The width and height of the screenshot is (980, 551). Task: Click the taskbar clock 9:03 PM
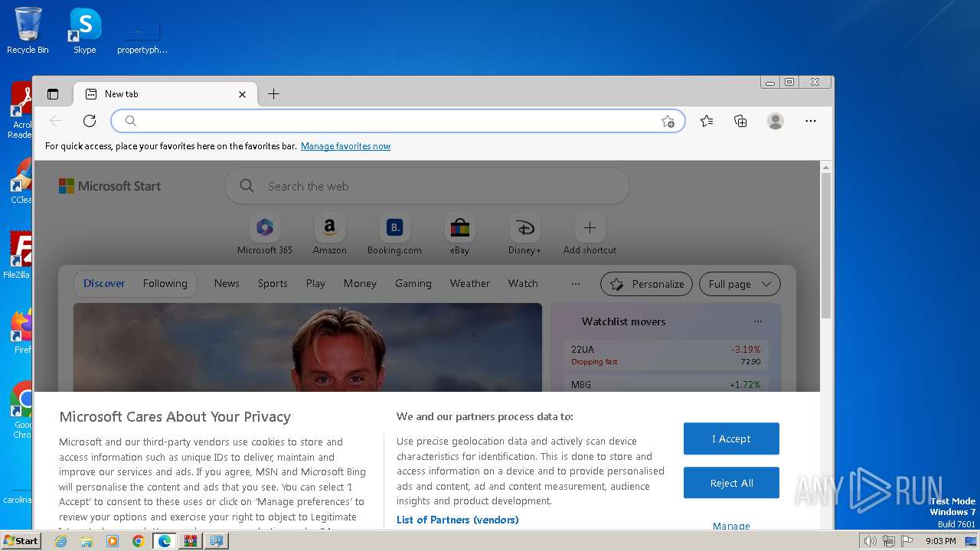(x=940, y=541)
